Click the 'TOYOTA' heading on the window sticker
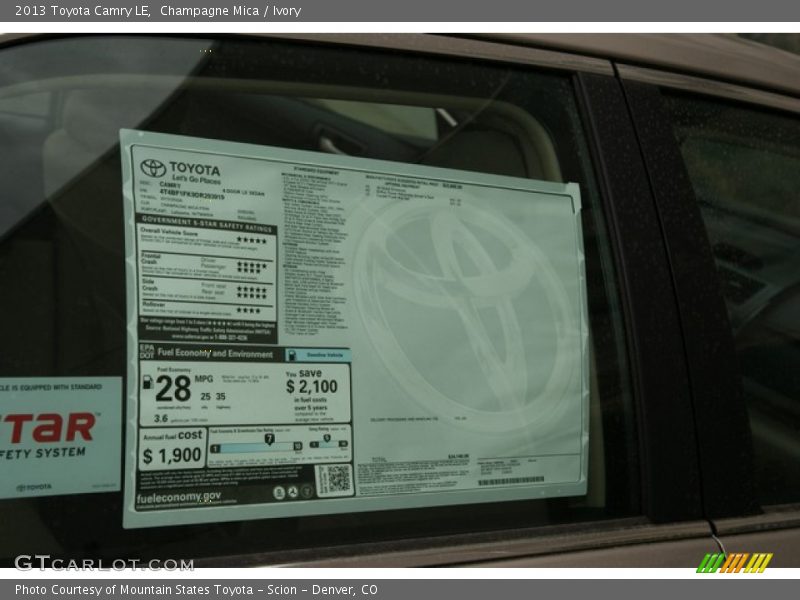The height and width of the screenshot is (600, 800). coord(194,169)
